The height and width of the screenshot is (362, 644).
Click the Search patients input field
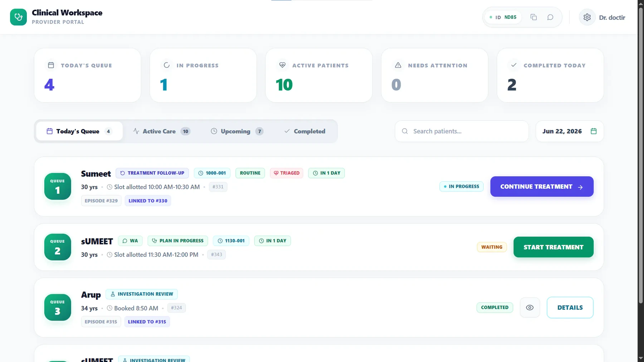tap(462, 131)
